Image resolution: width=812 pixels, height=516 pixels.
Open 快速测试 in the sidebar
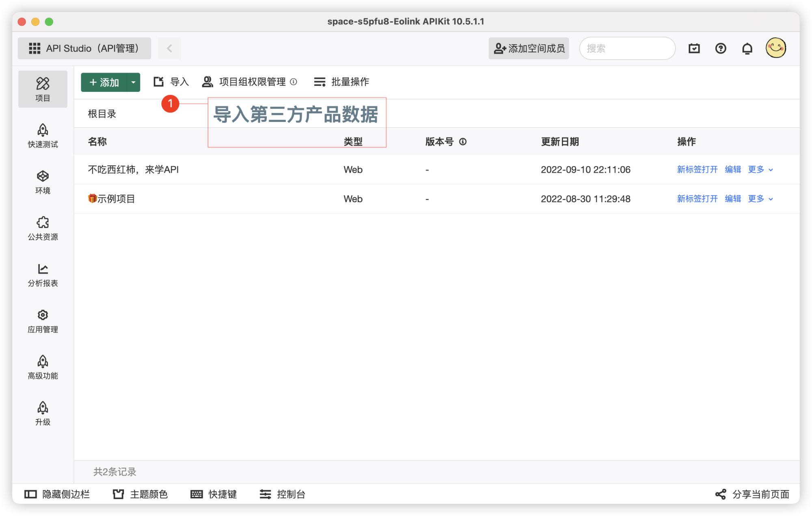pos(43,135)
